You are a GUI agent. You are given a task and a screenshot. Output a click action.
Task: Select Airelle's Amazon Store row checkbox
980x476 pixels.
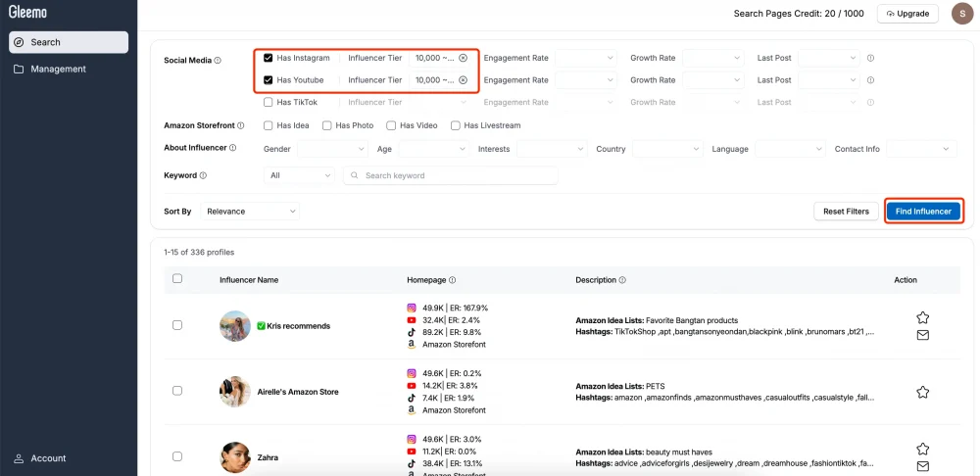click(177, 391)
